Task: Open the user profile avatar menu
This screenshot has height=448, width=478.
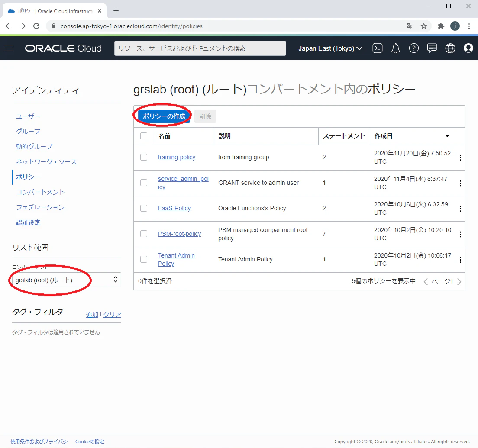Action: (468, 48)
